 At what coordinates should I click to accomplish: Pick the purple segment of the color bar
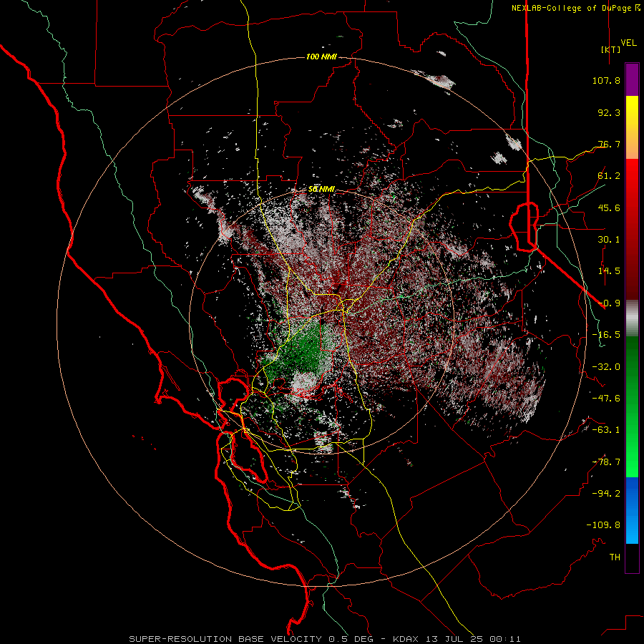point(632,79)
